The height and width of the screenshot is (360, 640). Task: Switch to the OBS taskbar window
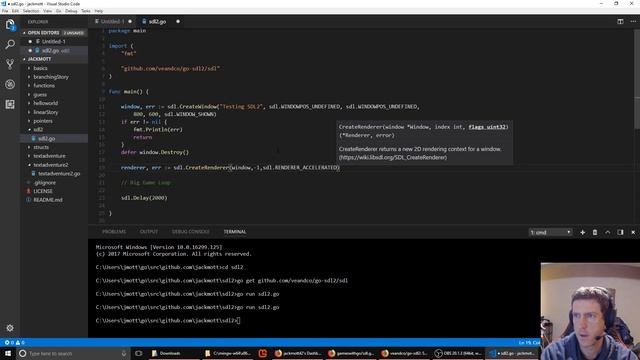[x=458, y=353]
